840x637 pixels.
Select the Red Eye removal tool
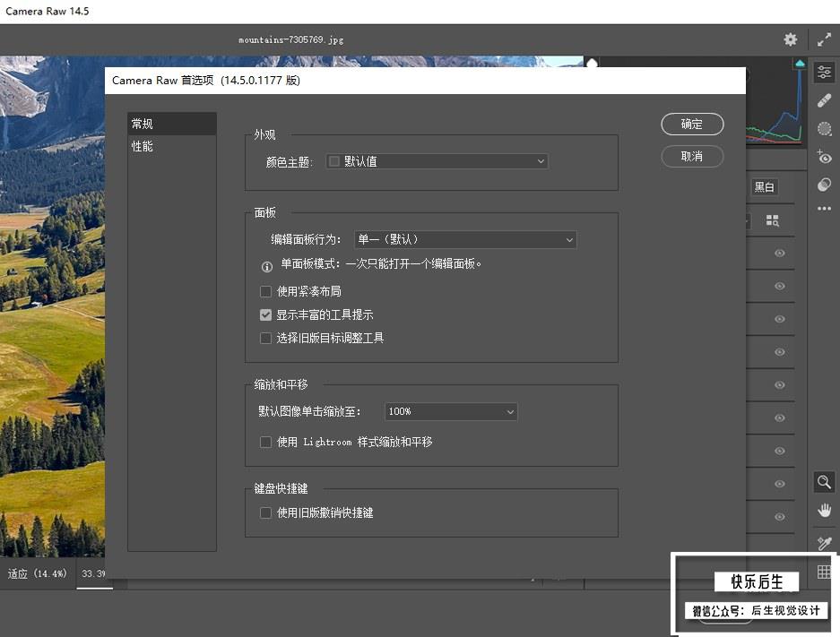pos(824,157)
